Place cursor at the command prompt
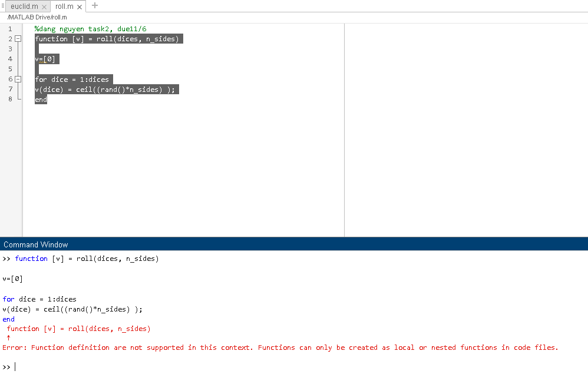This screenshot has width=588, height=374. 15,366
